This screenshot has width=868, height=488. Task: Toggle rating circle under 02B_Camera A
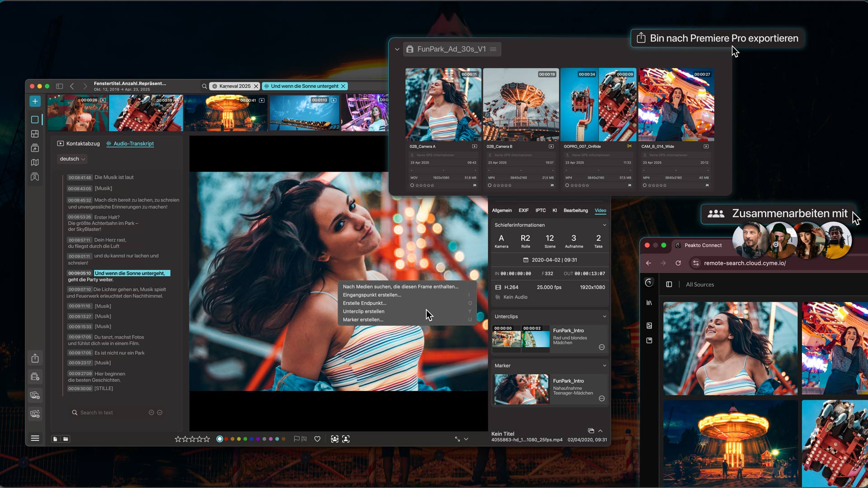coord(412,185)
